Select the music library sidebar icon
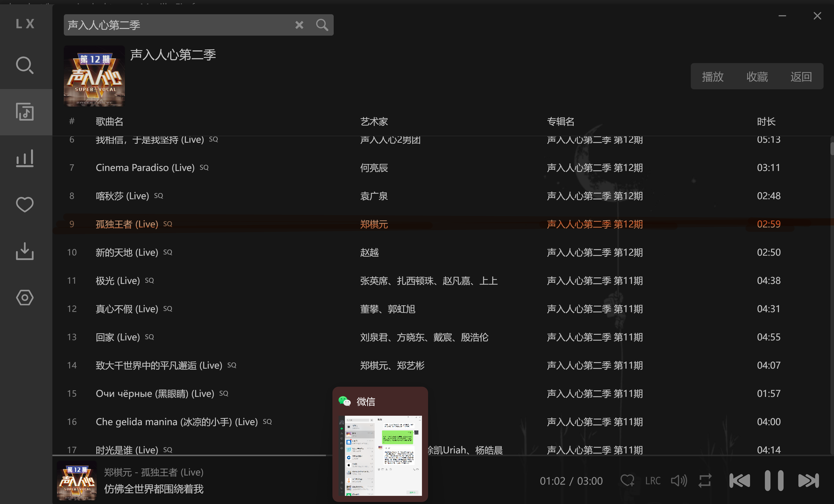The height and width of the screenshot is (504, 834). click(25, 112)
